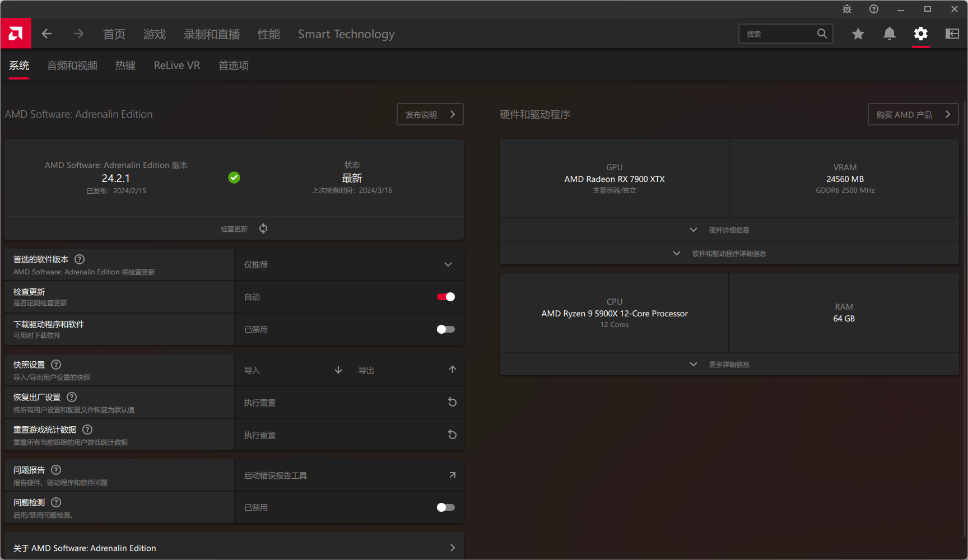Open 录制和直播 menu
Viewport: 968px width, 560px height.
coord(212,34)
